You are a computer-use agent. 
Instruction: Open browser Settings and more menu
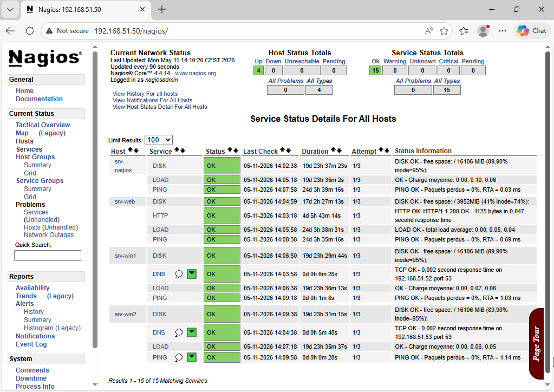pyautogui.click(x=503, y=31)
